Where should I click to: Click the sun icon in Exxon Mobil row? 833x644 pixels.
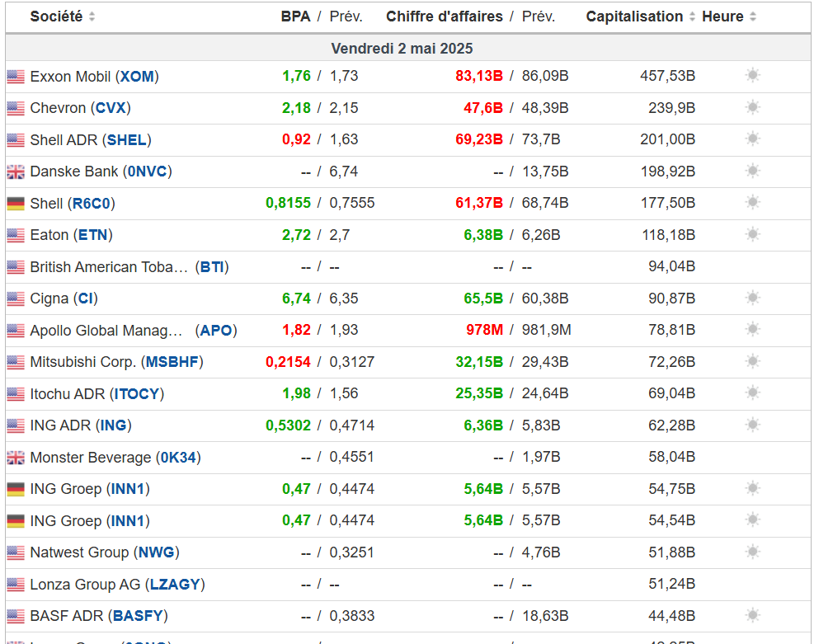coord(752,76)
